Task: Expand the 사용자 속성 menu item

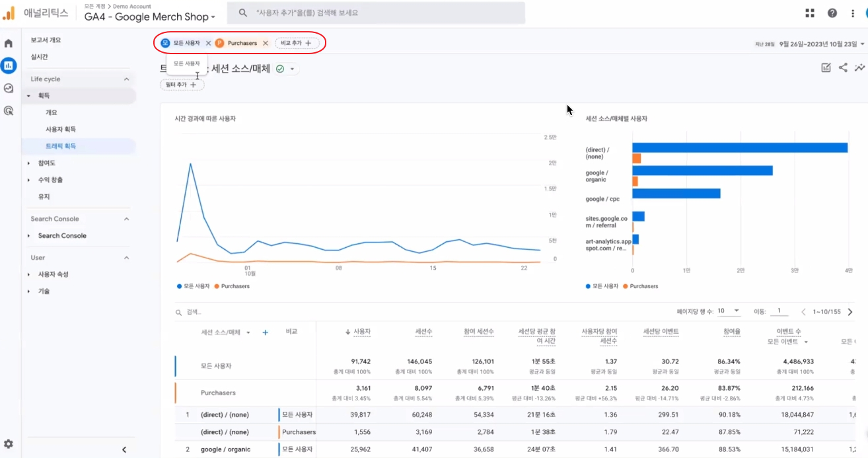Action: point(28,274)
